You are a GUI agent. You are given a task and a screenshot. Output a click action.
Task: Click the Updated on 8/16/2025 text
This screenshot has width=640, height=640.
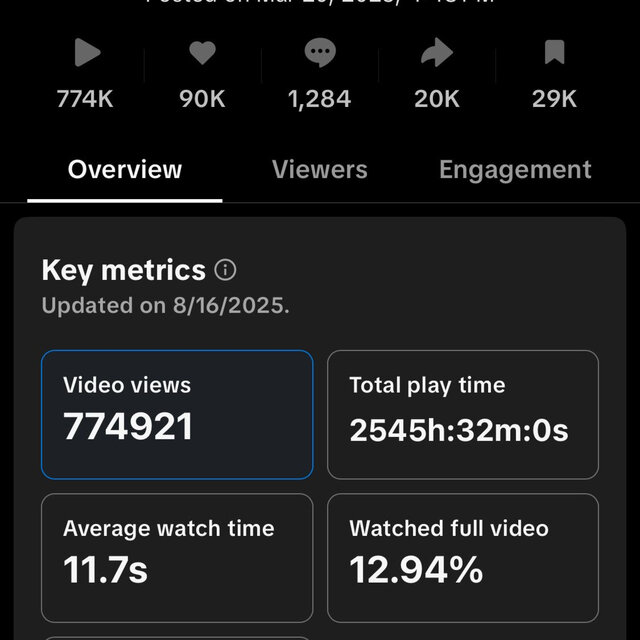click(165, 305)
